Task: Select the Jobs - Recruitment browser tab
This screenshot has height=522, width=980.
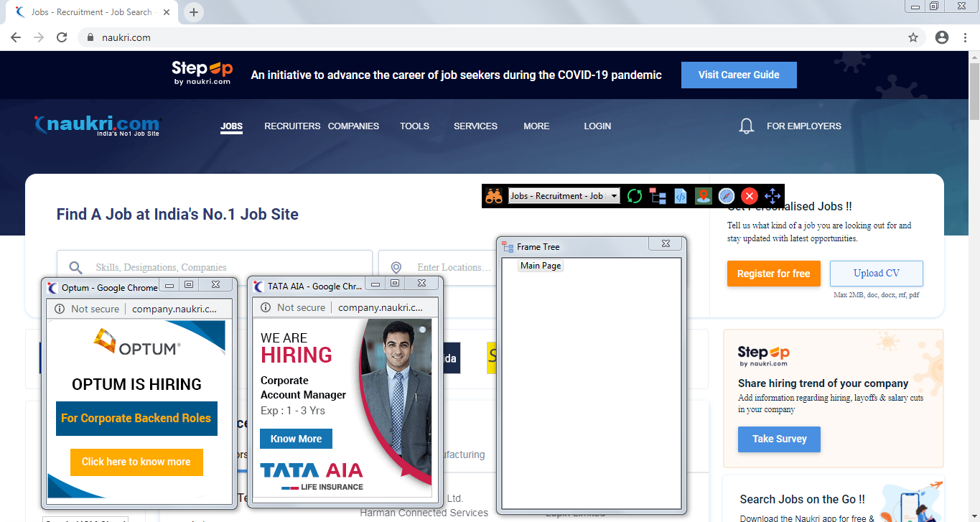Action: tap(93, 12)
